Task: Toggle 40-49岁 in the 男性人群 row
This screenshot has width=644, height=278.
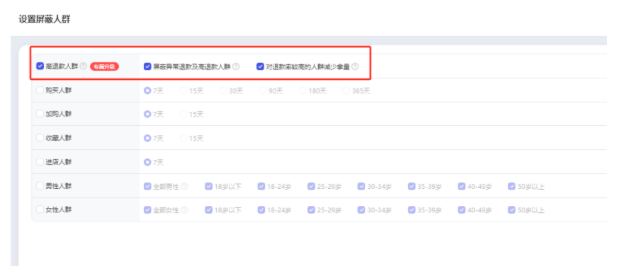Action: tap(462, 186)
